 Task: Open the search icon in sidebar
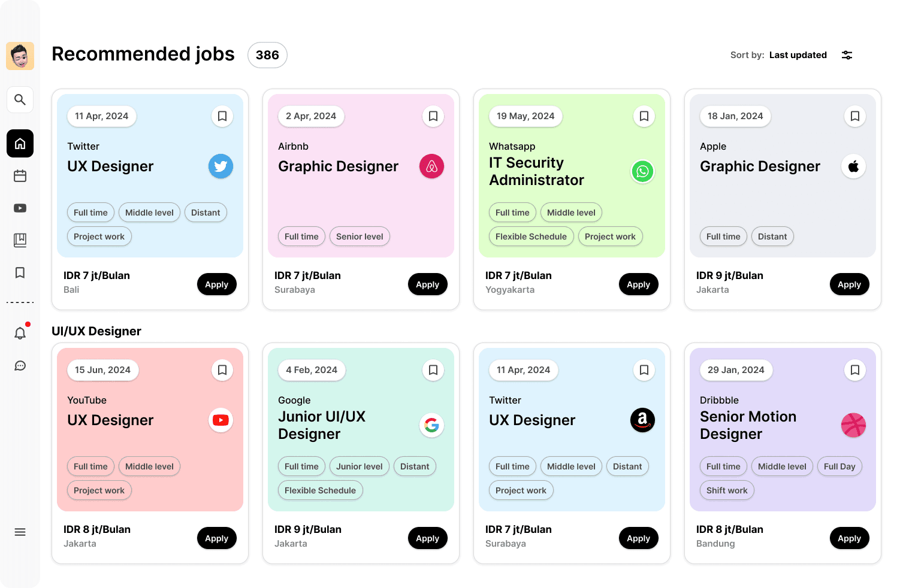tap(20, 99)
